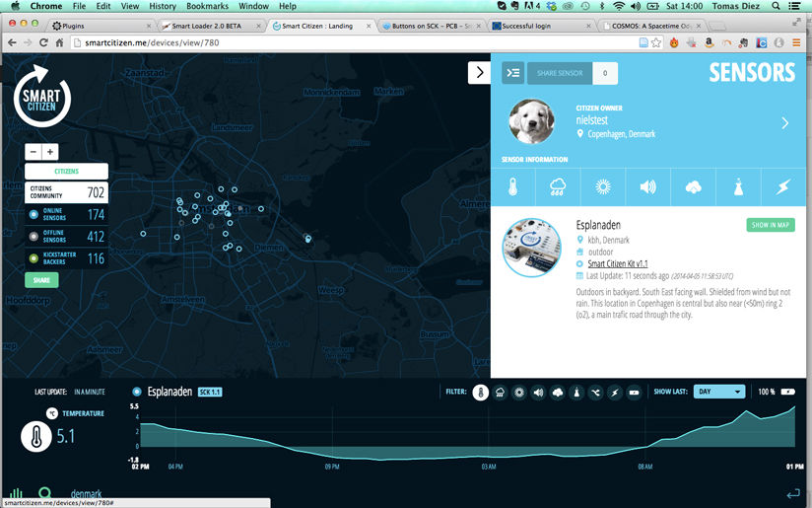The height and width of the screenshot is (508, 812).
Task: Expand nielstest owner details chevron
Action: (x=784, y=123)
